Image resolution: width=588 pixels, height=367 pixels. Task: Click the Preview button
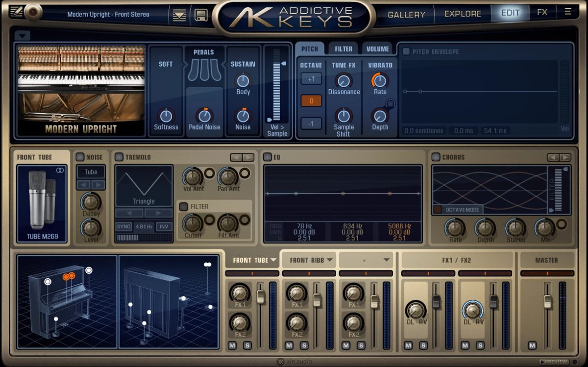(x=554, y=362)
